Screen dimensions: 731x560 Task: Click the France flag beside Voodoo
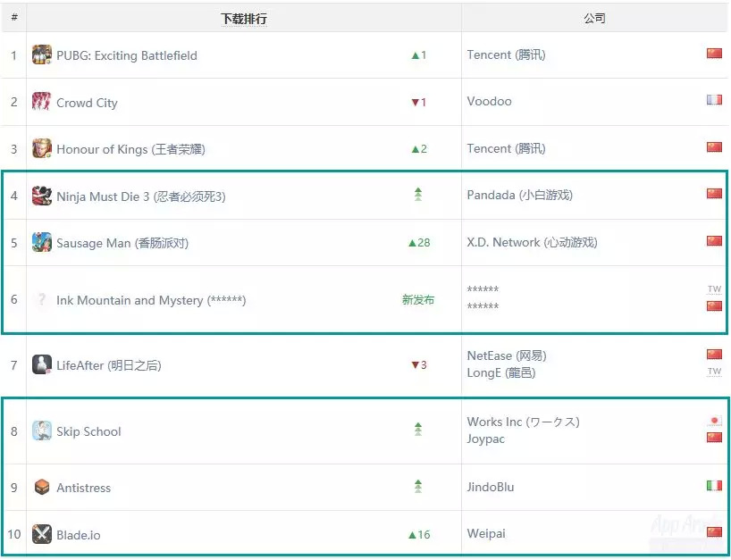click(x=714, y=100)
